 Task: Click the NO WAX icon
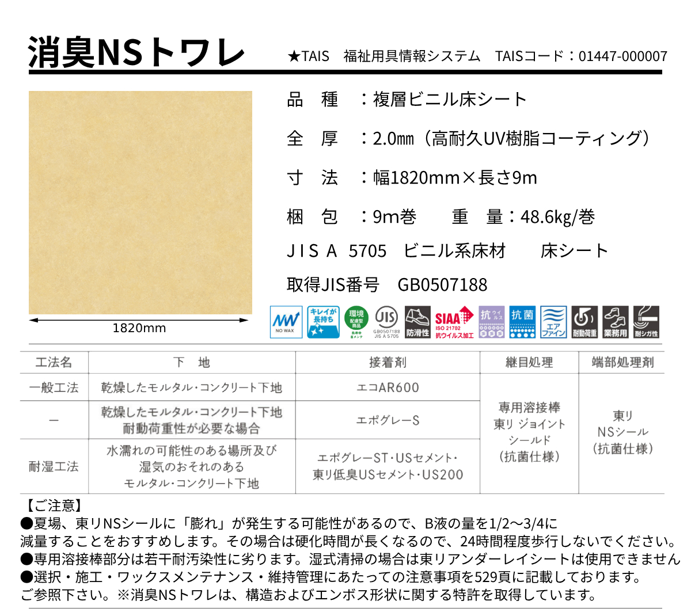286,322
